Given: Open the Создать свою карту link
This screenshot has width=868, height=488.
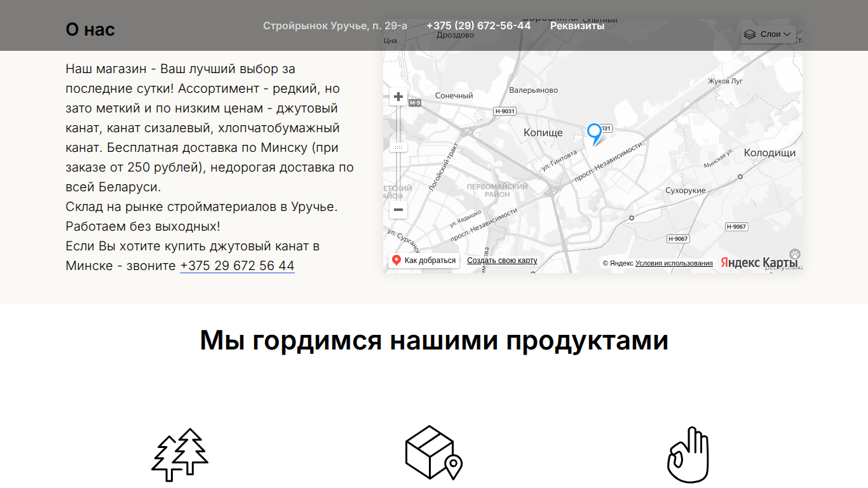Looking at the screenshot, I should coord(502,261).
